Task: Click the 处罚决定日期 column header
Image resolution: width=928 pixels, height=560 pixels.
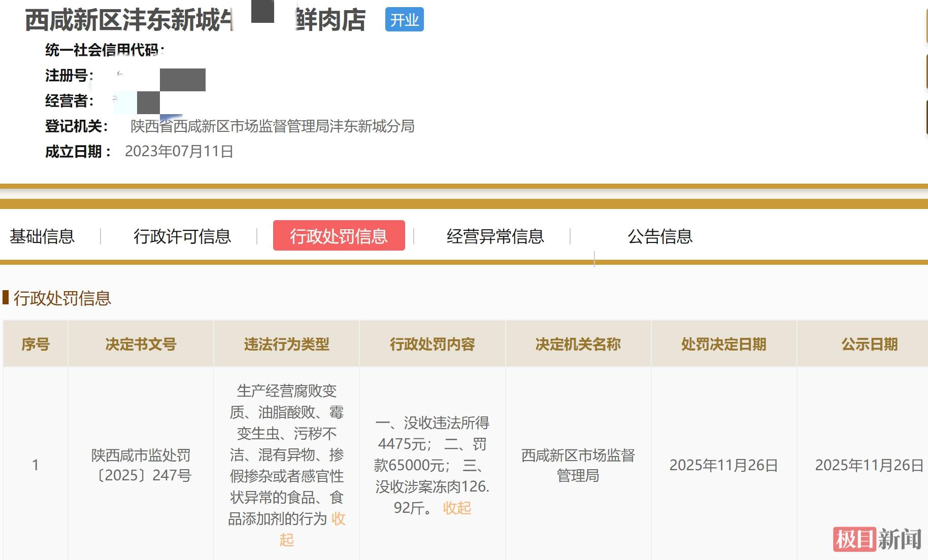Action: (x=723, y=344)
